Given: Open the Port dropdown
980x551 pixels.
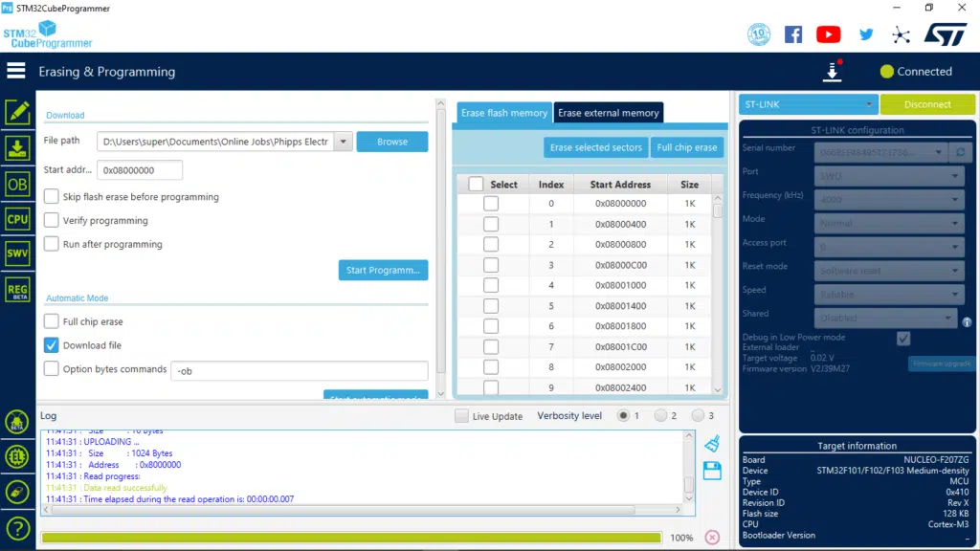Looking at the screenshot, I should (889, 176).
